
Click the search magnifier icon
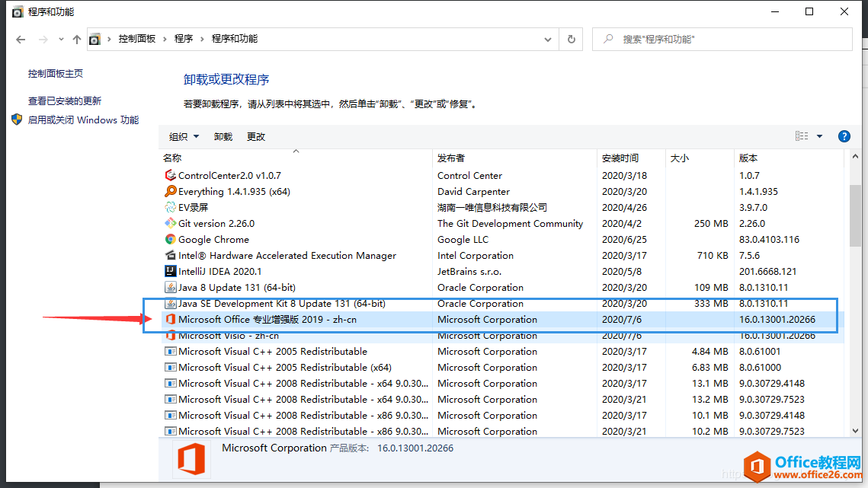[x=608, y=40]
